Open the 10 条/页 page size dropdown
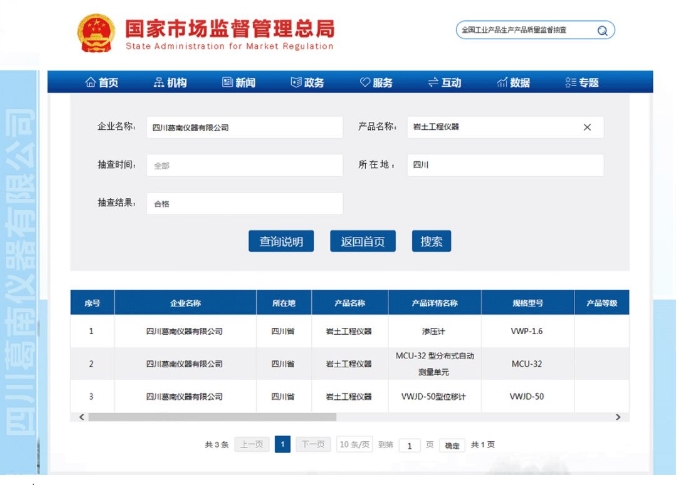Screen dimensions: 696x485 354,444
